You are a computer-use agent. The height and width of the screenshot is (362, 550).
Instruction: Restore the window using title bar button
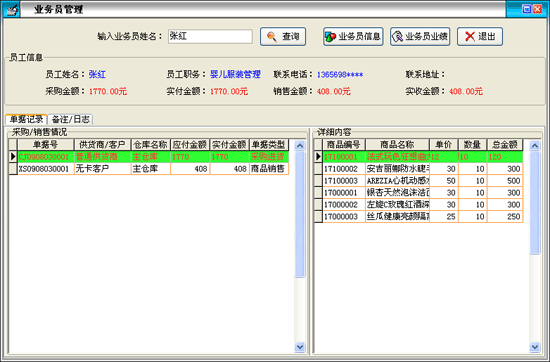point(526,9)
